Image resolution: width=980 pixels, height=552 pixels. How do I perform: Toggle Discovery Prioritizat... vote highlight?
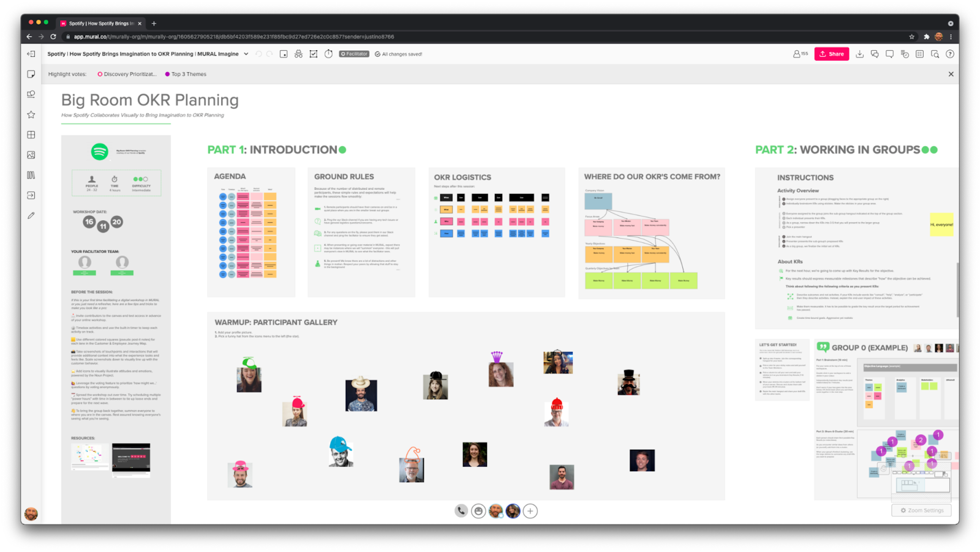[127, 74]
